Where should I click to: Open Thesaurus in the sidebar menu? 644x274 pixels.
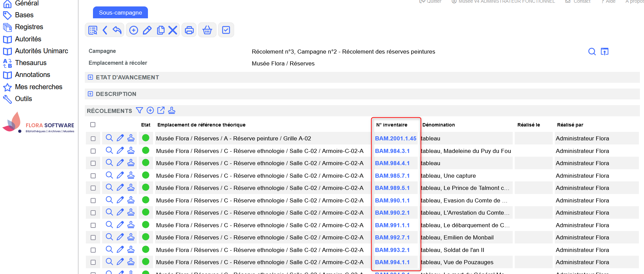pyautogui.click(x=31, y=63)
